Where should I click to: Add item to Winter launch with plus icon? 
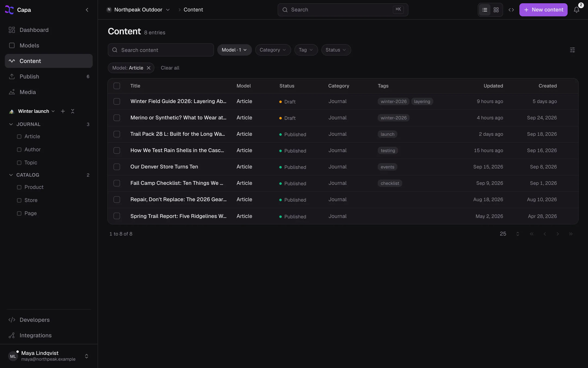63,111
